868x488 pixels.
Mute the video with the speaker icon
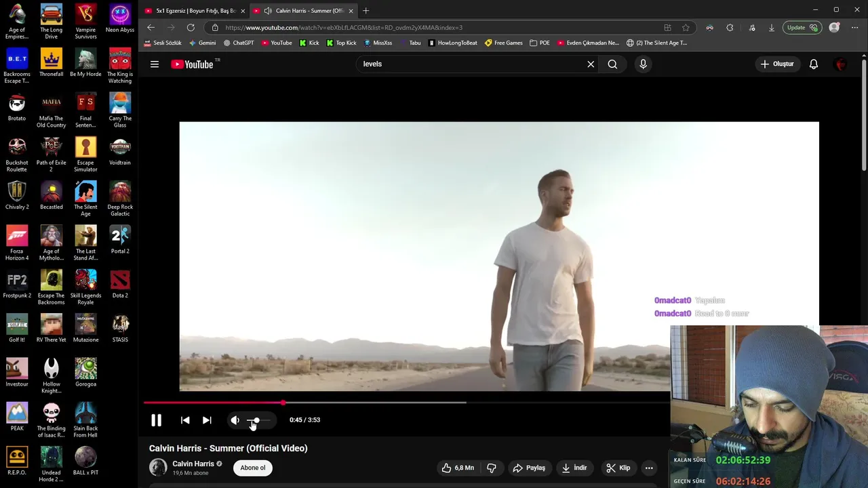point(235,420)
